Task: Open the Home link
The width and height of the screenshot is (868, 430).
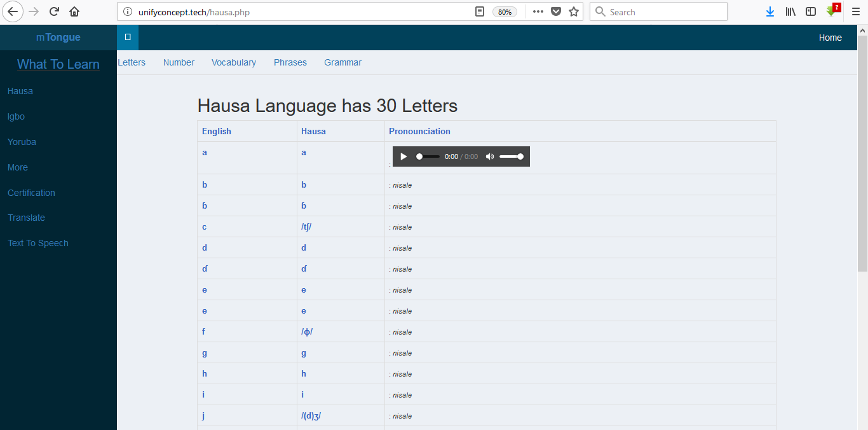Action: pyautogui.click(x=830, y=38)
